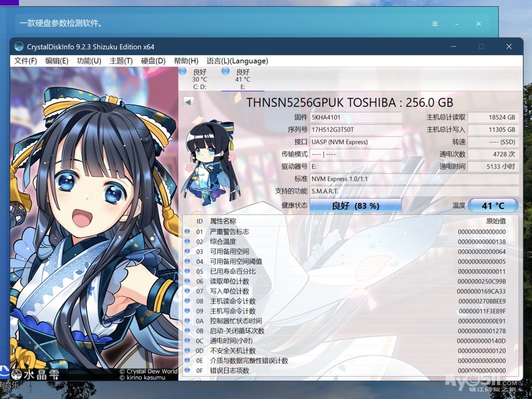The height and width of the screenshot is (399, 532).
Task: Click the serial number field
Action: (x=355, y=129)
